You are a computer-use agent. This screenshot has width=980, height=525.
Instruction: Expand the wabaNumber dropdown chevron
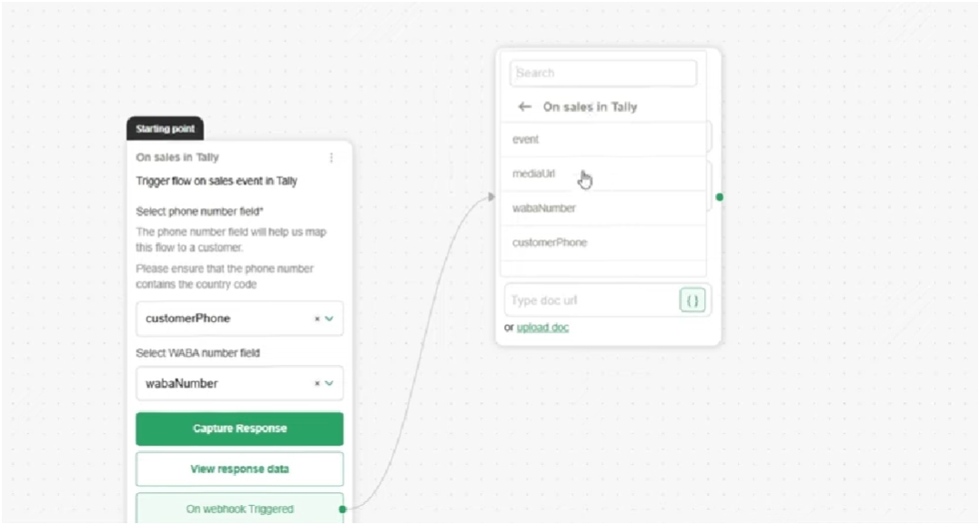coord(329,384)
